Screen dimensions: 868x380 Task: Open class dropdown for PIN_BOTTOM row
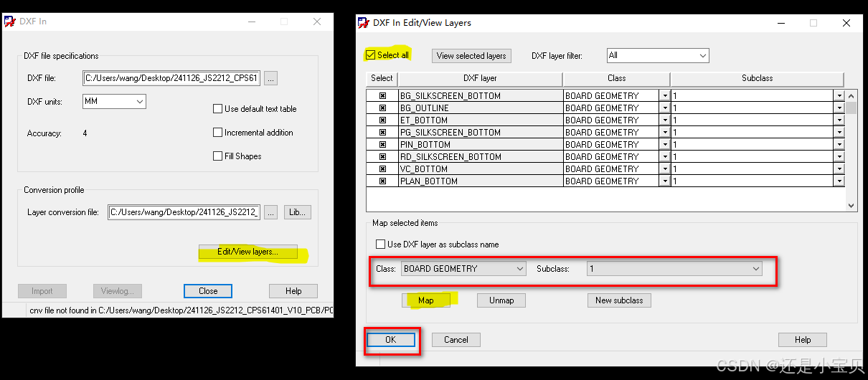tap(664, 145)
